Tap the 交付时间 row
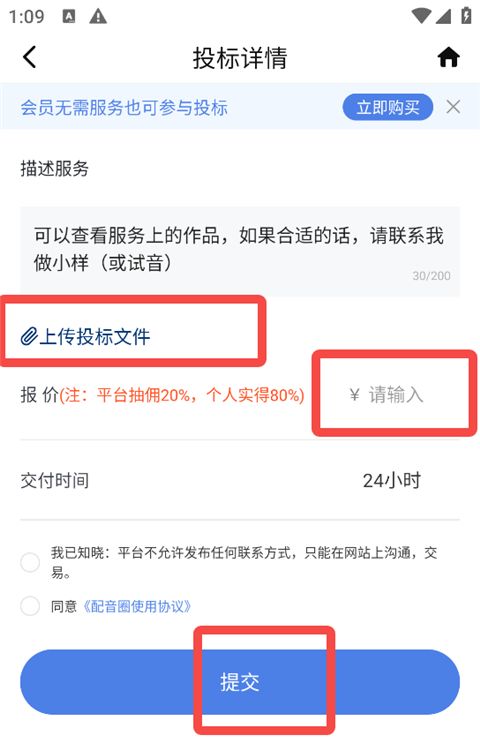The image size is (480, 750). (x=240, y=481)
